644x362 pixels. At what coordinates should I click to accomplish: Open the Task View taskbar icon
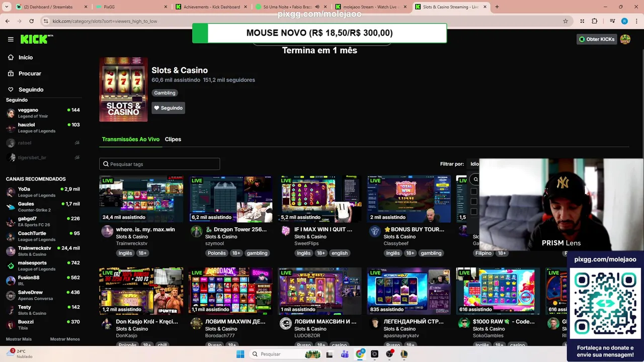(x=330, y=354)
